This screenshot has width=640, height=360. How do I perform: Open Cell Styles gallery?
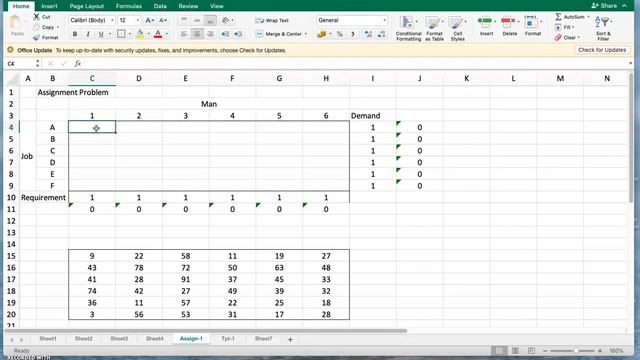pos(458,29)
